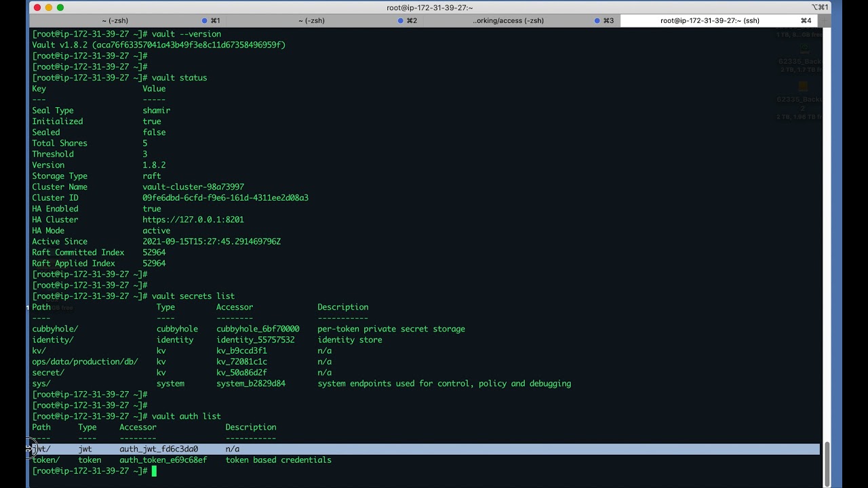The image size is (868, 488).
Task: Click the 'identity/' path entry
Action: pos(53,340)
